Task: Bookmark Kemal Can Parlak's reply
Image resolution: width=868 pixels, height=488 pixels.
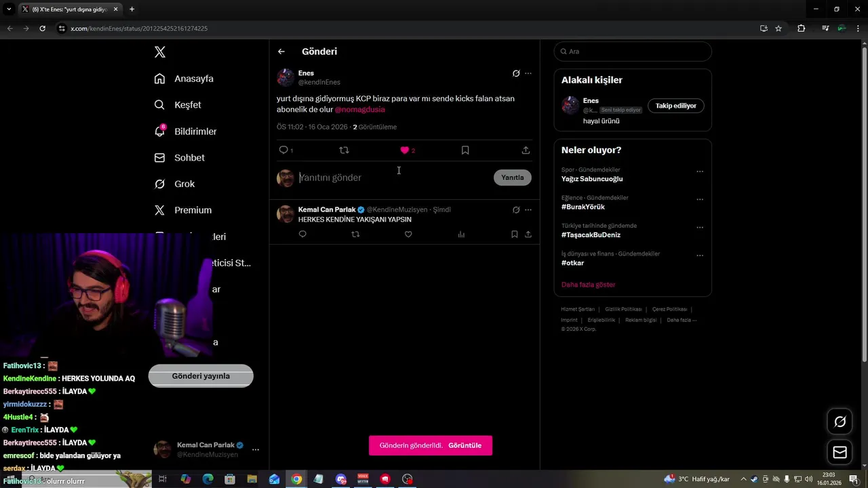Action: (x=515, y=235)
